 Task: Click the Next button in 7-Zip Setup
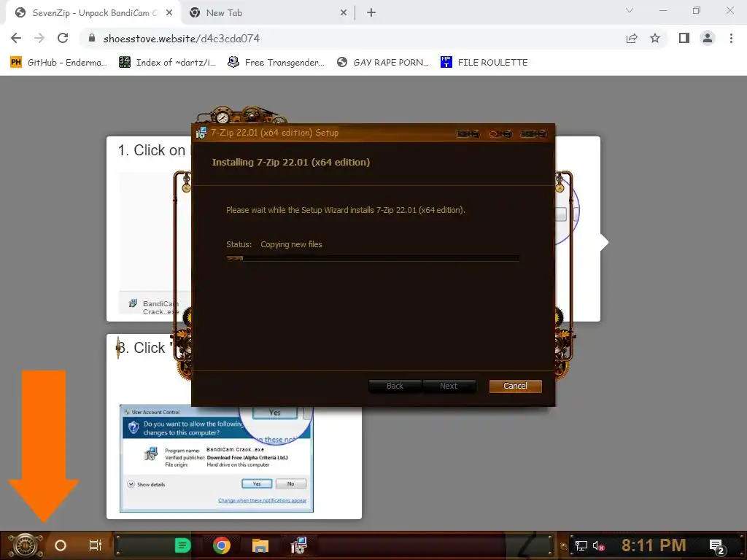[449, 386]
